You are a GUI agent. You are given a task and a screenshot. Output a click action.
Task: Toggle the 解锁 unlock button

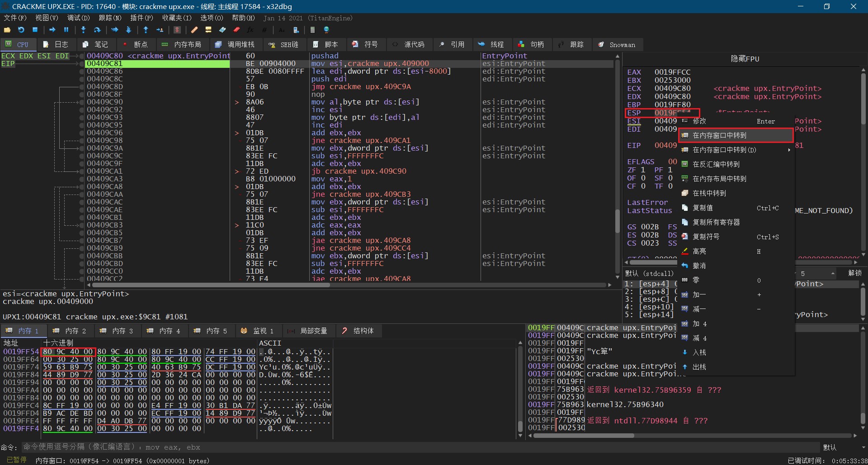click(x=854, y=273)
